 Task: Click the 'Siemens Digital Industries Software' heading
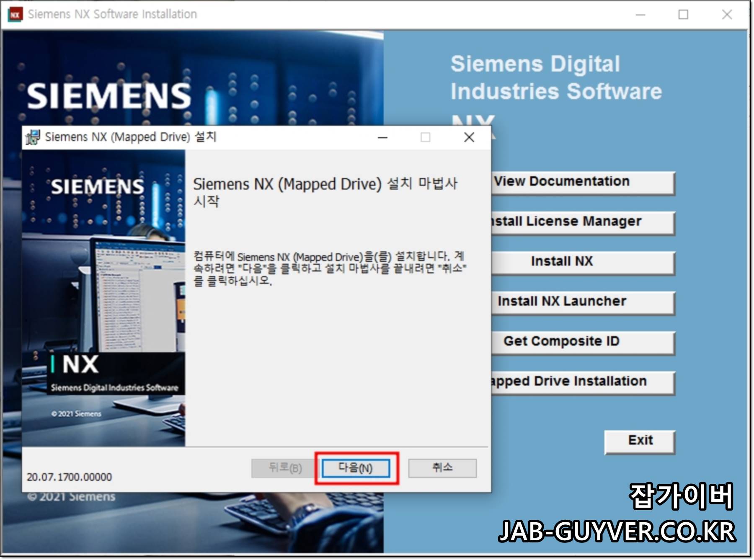point(556,77)
